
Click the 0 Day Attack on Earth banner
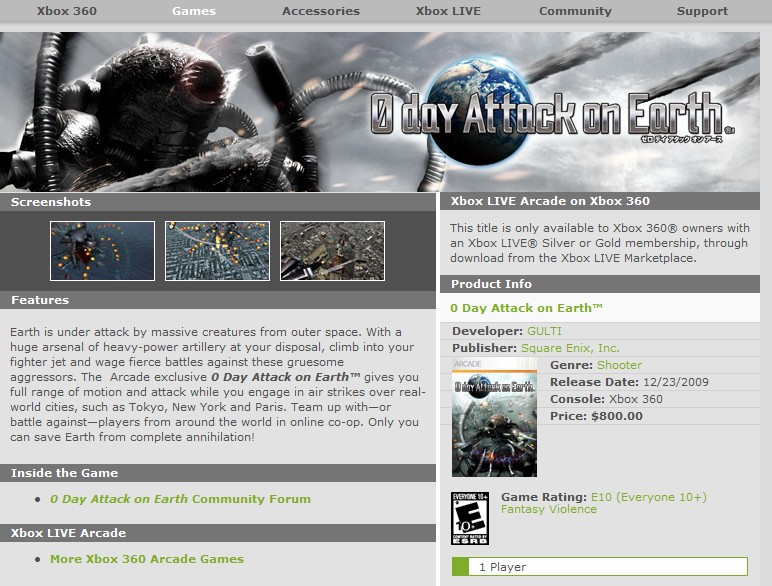click(x=380, y=112)
